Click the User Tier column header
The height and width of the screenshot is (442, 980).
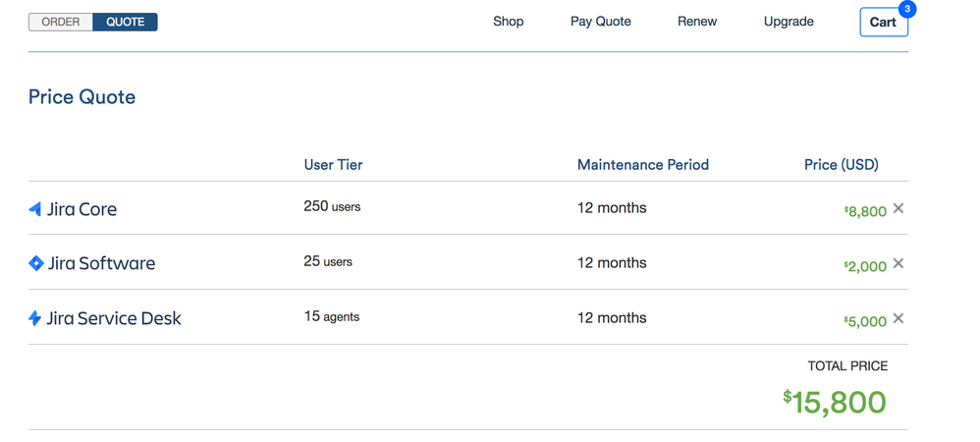coord(333,164)
